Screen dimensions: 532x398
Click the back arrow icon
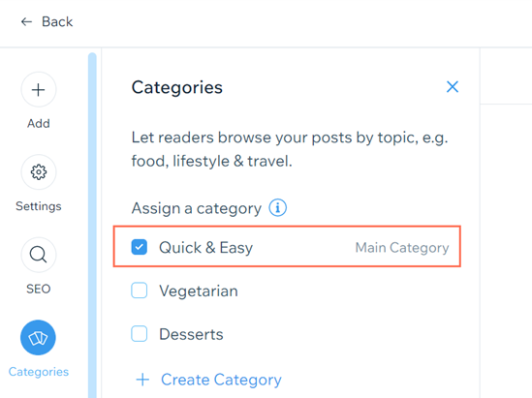click(26, 22)
